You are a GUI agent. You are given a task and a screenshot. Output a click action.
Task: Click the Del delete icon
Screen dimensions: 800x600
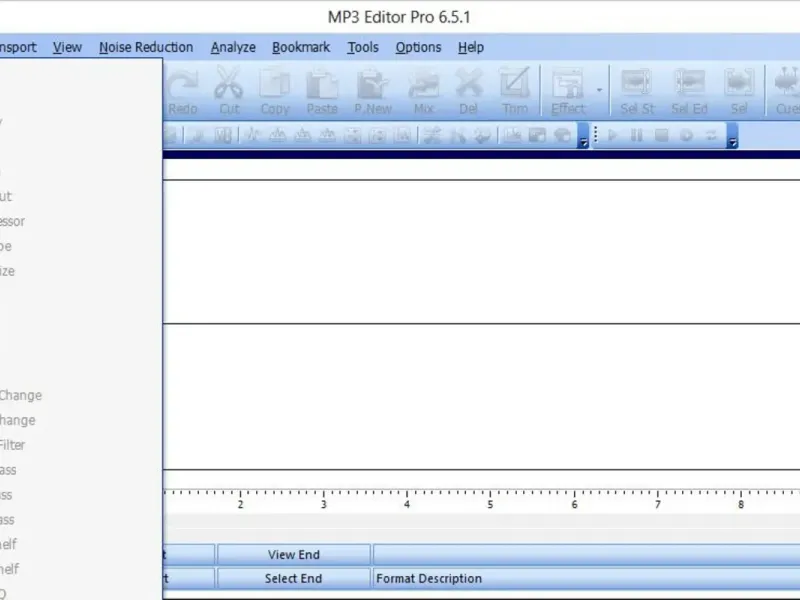coord(468,91)
